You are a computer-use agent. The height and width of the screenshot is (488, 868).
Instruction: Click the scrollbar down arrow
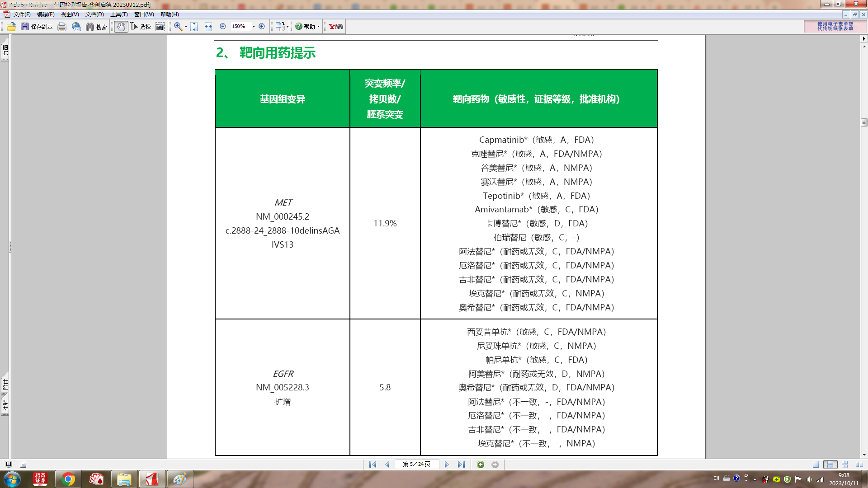pos(864,455)
